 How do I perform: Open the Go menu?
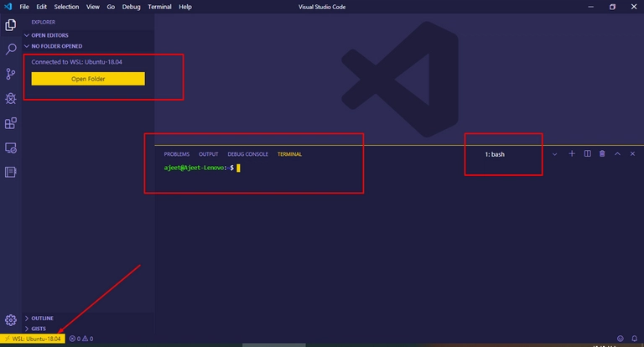[111, 7]
